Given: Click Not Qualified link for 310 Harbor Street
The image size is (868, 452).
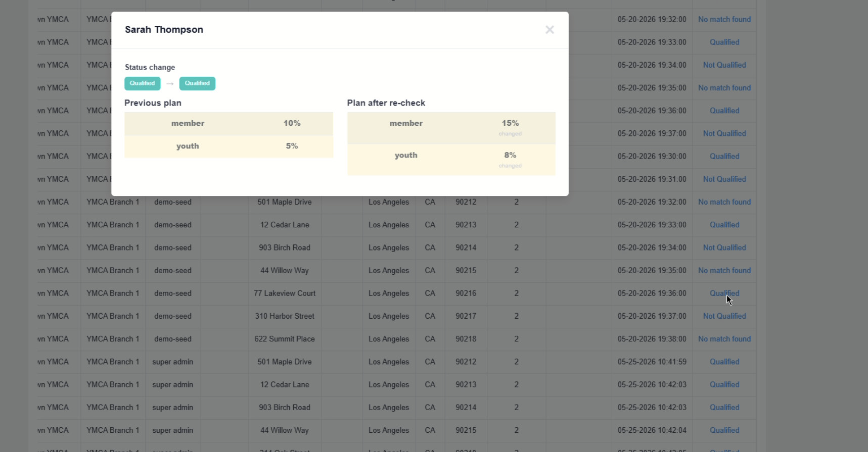Looking at the screenshot, I should point(724,316).
